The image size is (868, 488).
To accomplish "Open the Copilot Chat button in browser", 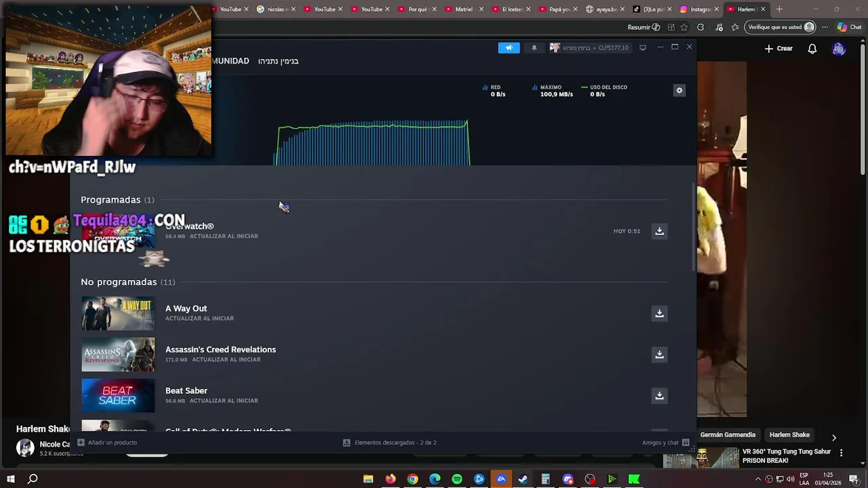I will coord(848,27).
